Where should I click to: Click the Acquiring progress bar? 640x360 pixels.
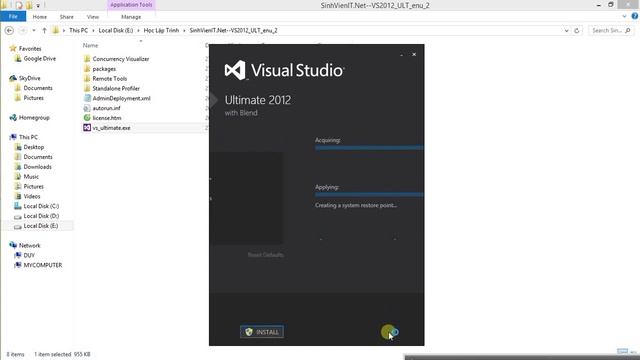(369, 148)
